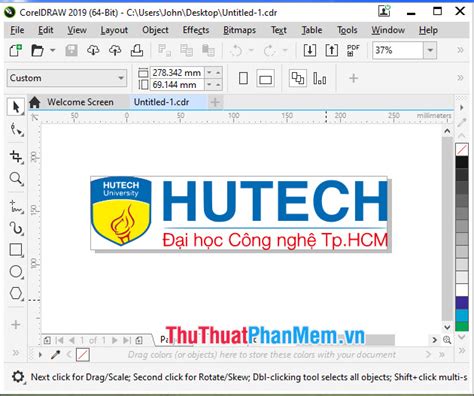
Task: Select the Rectangle tool
Action: 16,250
